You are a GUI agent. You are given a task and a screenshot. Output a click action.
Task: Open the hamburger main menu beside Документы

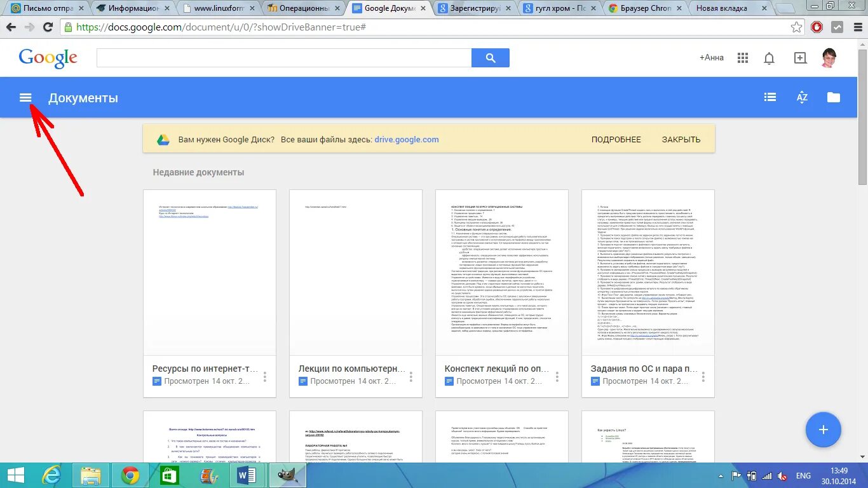pyautogui.click(x=25, y=98)
